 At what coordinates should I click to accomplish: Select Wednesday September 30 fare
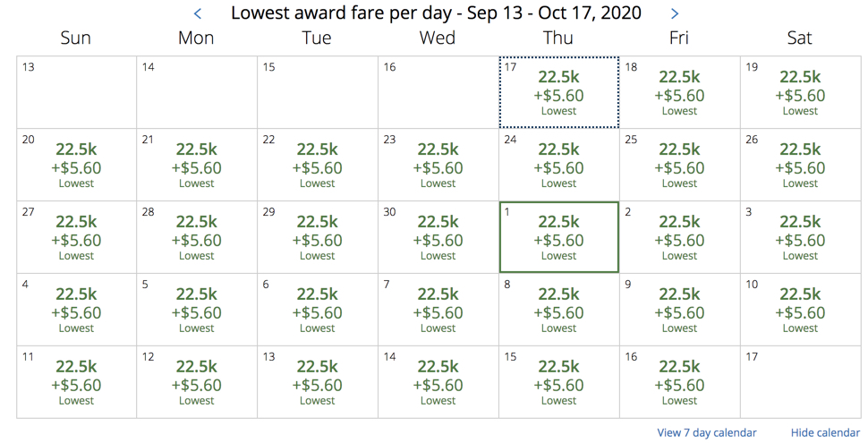coord(438,238)
